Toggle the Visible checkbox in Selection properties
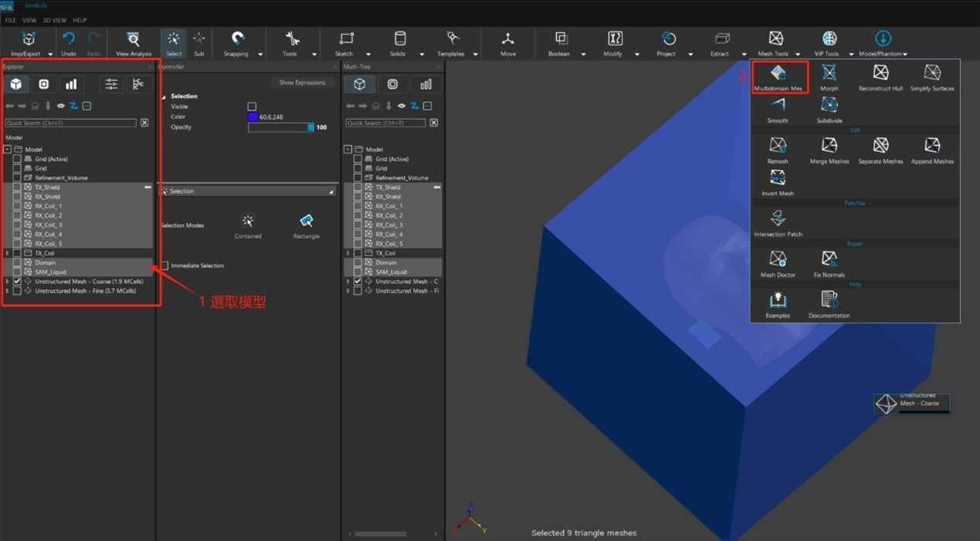Image resolution: width=980 pixels, height=541 pixels. [252, 107]
